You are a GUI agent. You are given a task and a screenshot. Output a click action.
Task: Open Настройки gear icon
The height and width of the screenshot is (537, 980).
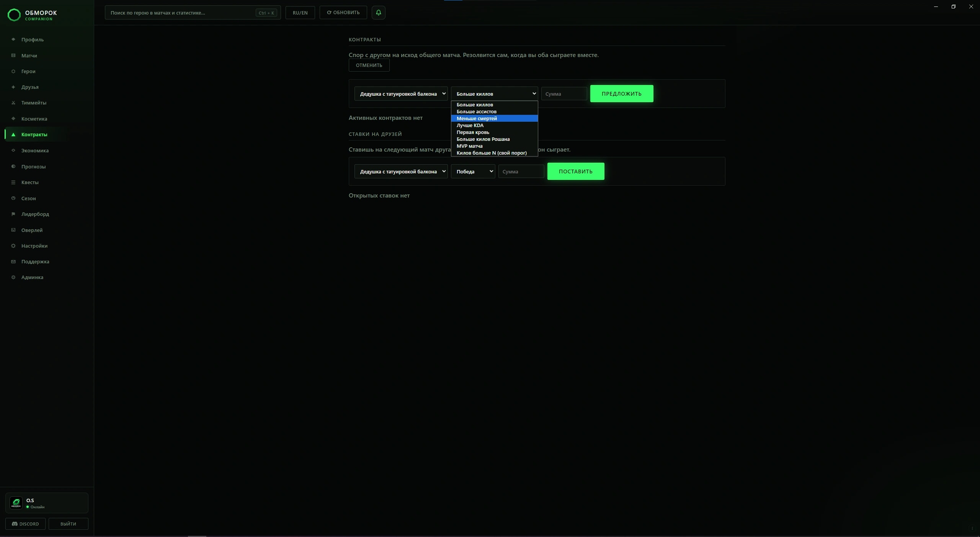coord(13,246)
